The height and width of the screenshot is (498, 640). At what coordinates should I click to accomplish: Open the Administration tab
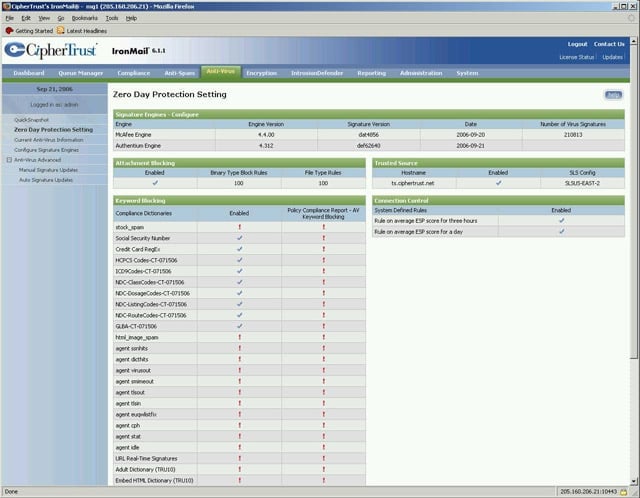tap(421, 73)
